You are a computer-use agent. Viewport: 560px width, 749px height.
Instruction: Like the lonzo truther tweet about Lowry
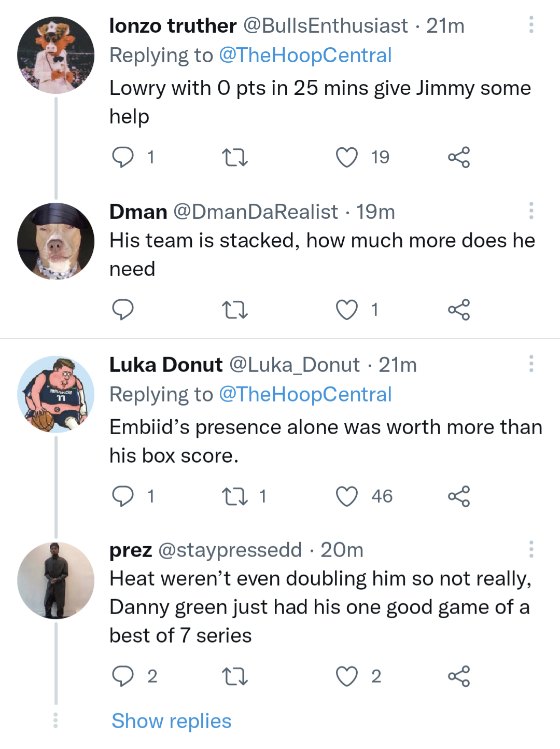tap(347, 157)
